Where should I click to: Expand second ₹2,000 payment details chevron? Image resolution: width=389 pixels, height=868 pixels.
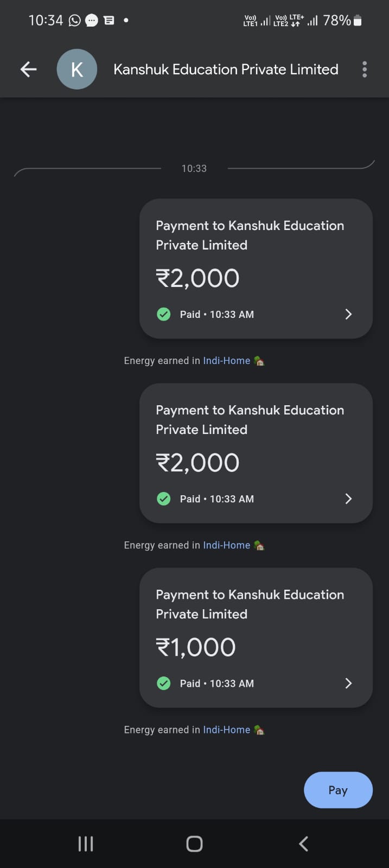click(x=348, y=499)
